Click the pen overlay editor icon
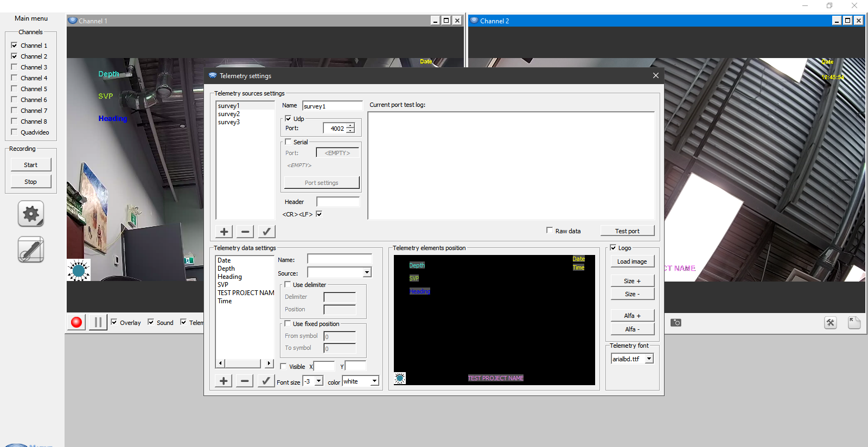Image resolution: width=868 pixels, height=447 pixels. coord(31,250)
